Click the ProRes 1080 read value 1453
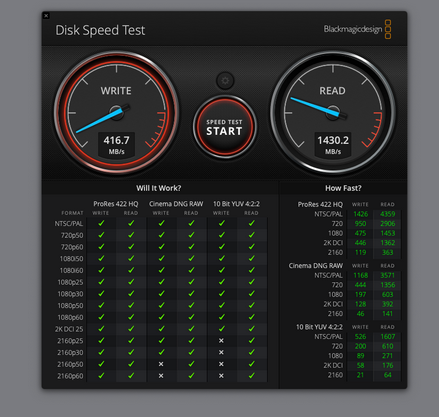439x417 pixels. (387, 233)
